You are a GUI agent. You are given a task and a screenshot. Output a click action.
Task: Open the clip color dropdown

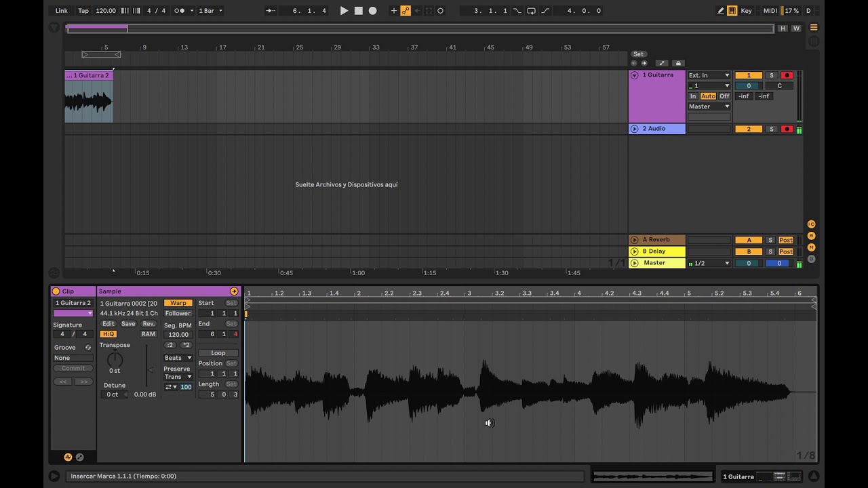pos(73,313)
